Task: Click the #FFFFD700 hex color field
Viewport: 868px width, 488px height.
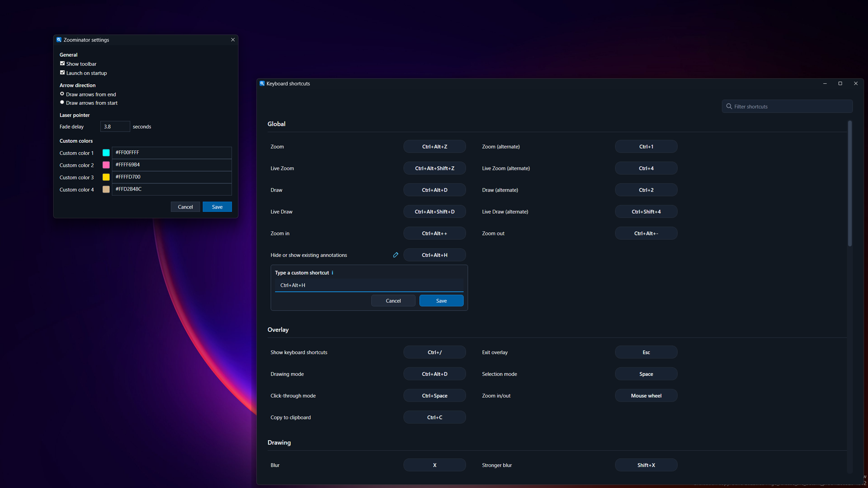Action: pos(172,177)
